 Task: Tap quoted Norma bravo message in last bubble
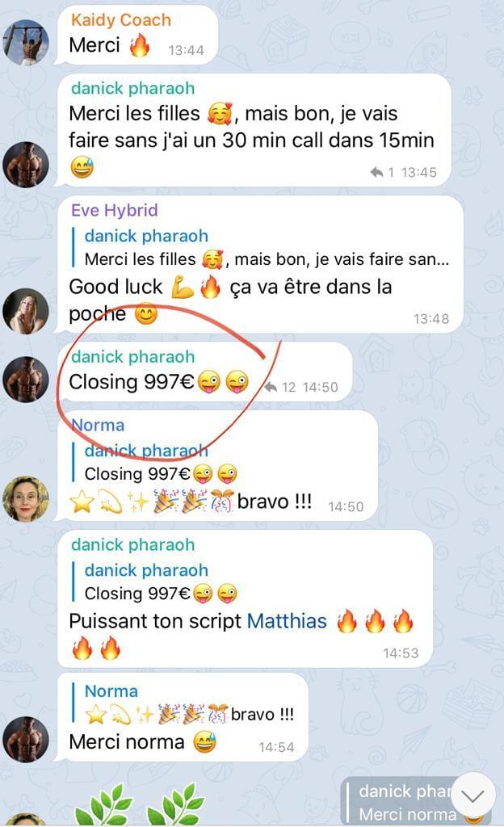coord(183,703)
